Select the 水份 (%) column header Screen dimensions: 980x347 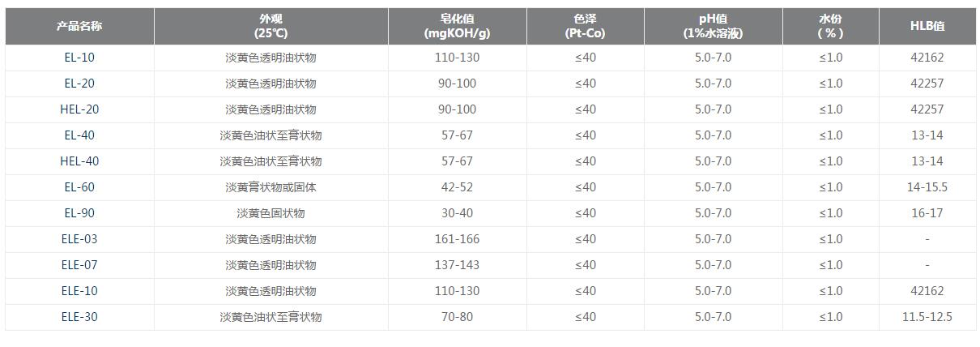(831, 26)
